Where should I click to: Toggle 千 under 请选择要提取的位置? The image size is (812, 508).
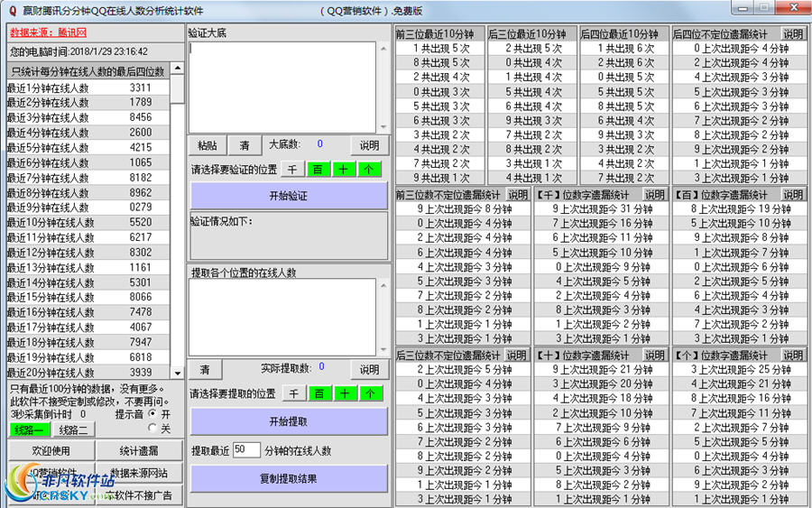[x=293, y=393]
